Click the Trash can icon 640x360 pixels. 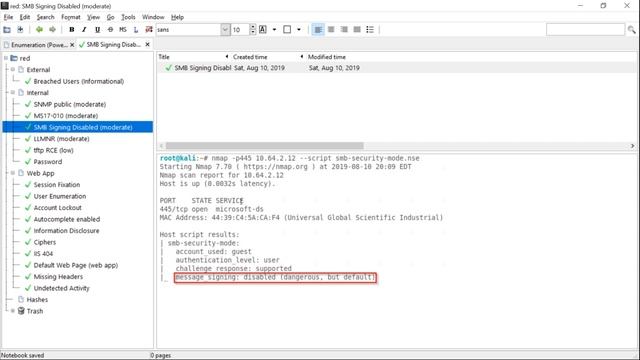(21, 311)
